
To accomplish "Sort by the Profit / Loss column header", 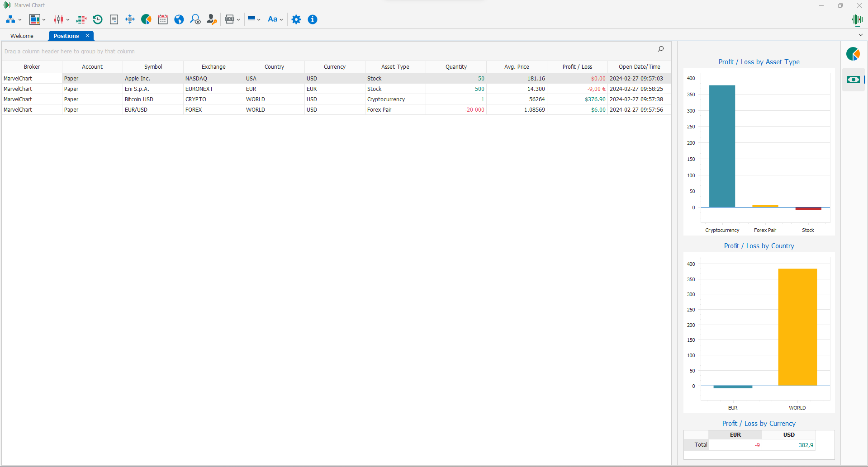I will (x=577, y=66).
